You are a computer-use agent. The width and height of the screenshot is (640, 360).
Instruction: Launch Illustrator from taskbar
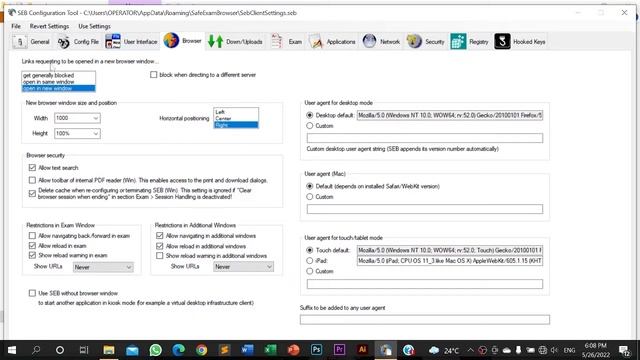(x=362, y=350)
